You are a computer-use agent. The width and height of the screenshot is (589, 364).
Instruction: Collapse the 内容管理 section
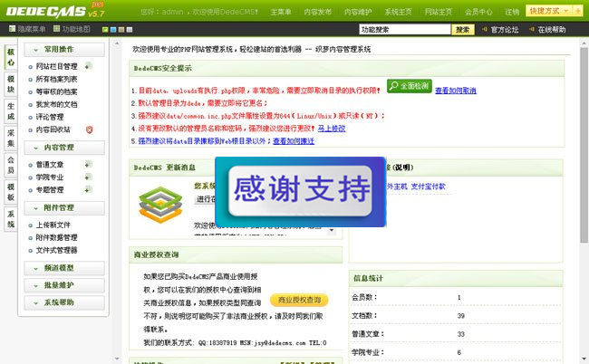point(64,148)
